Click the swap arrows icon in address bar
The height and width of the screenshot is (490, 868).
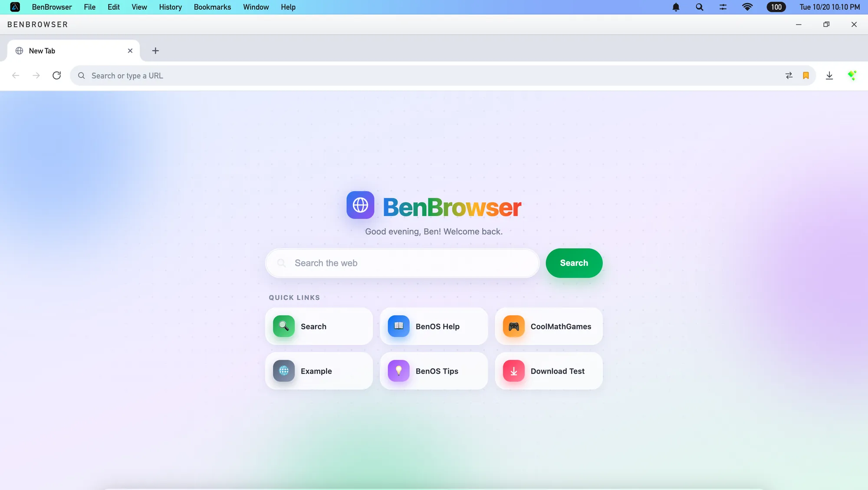point(789,76)
